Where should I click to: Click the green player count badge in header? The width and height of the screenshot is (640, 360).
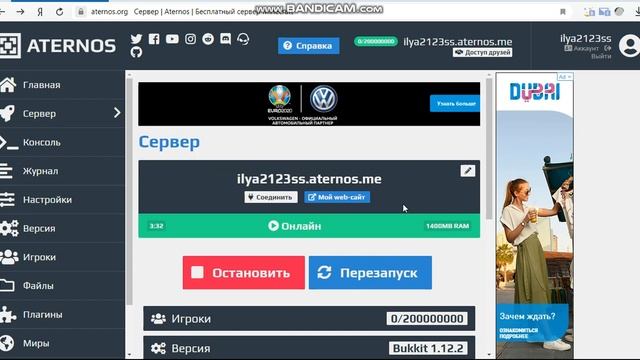tap(376, 41)
